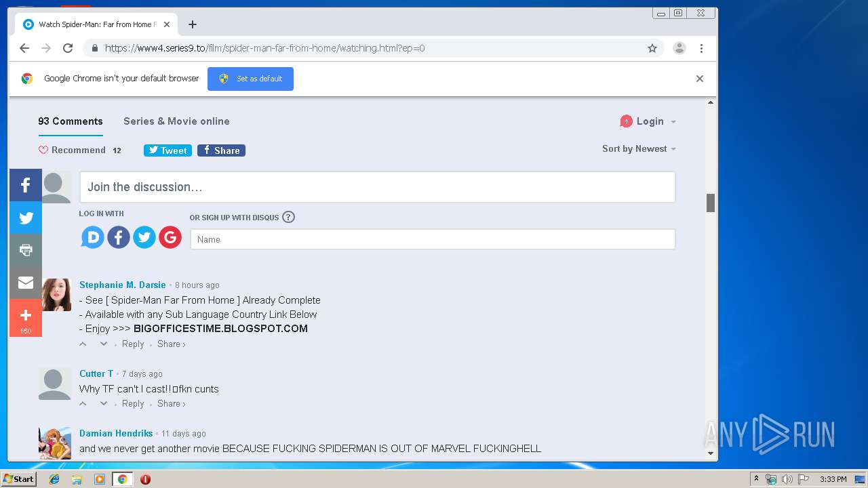Share via sidebar Twitter icon
Screen dimensions: 868x488
pos(26,218)
